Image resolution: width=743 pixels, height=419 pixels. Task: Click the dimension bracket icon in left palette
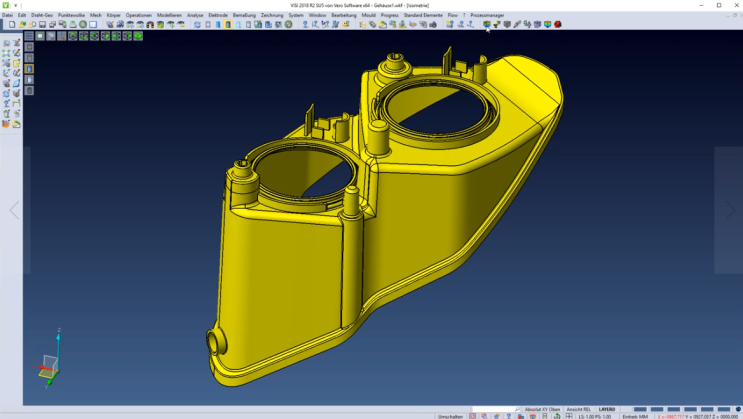[x=17, y=104]
